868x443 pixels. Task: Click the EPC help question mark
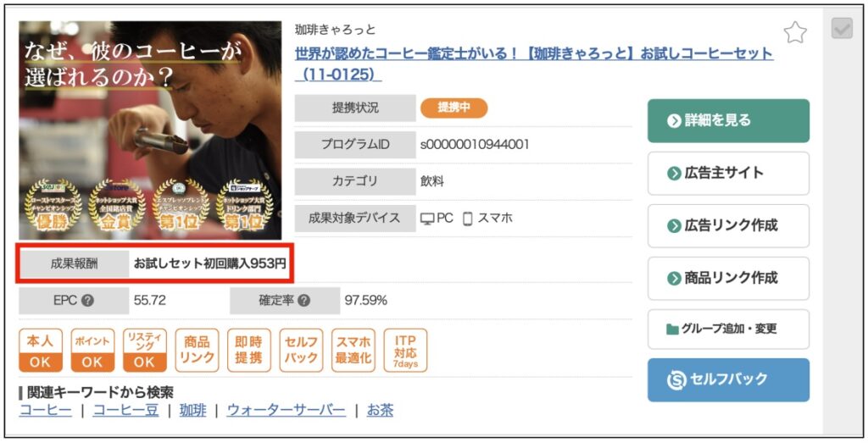click(x=87, y=301)
